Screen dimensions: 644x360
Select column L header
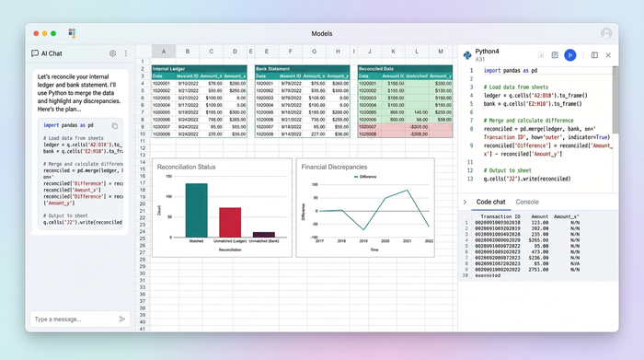pos(417,52)
